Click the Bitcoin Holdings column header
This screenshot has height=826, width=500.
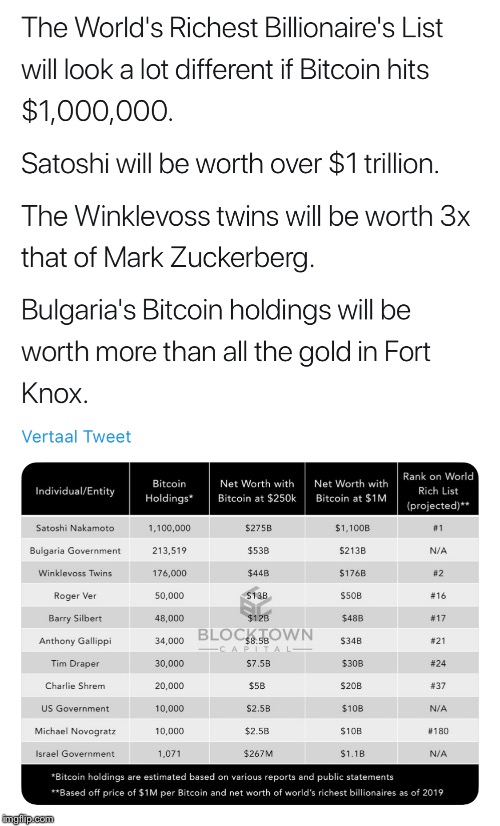click(x=169, y=490)
